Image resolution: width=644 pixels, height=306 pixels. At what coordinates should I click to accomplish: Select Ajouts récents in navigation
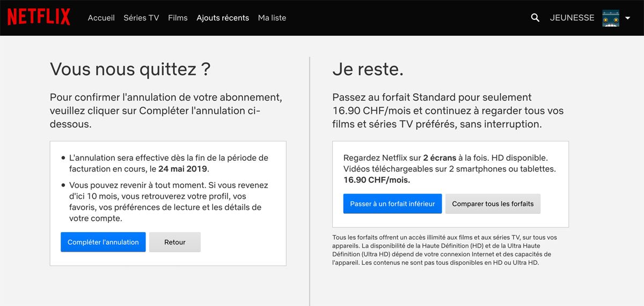(223, 18)
